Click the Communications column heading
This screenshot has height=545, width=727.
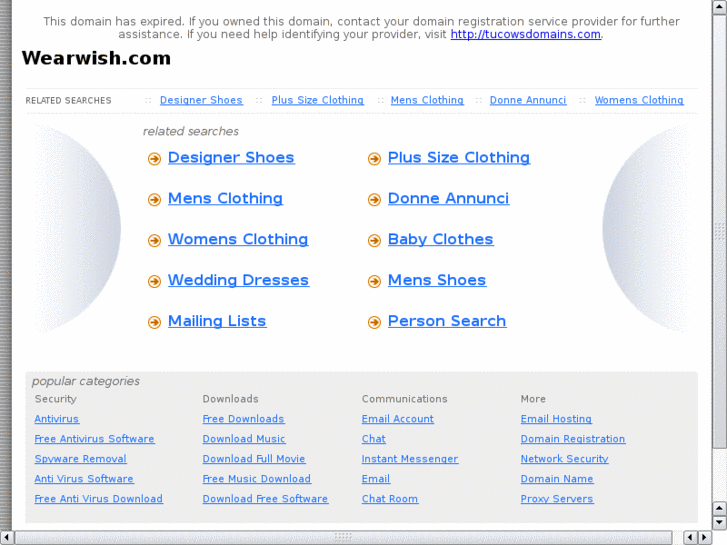tap(405, 399)
